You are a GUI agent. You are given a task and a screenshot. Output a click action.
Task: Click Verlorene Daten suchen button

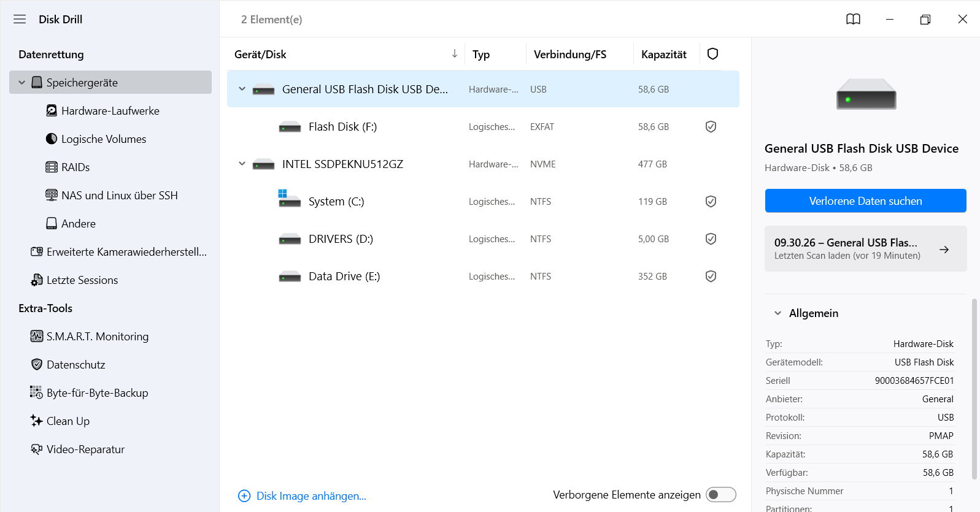coord(865,201)
